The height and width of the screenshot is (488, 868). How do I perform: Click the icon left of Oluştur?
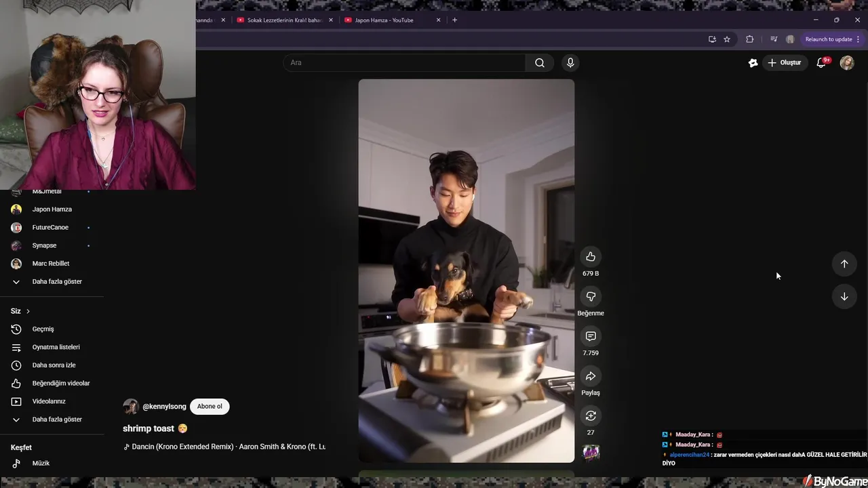point(753,62)
